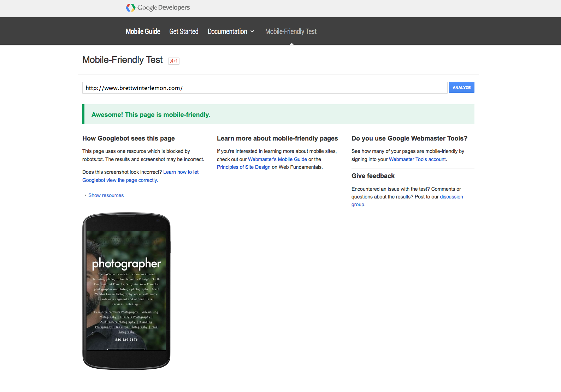Viewport: 561px width, 392px height.
Task: Click the Learn more about mobile-friendly pages heading
Action: pos(277,138)
